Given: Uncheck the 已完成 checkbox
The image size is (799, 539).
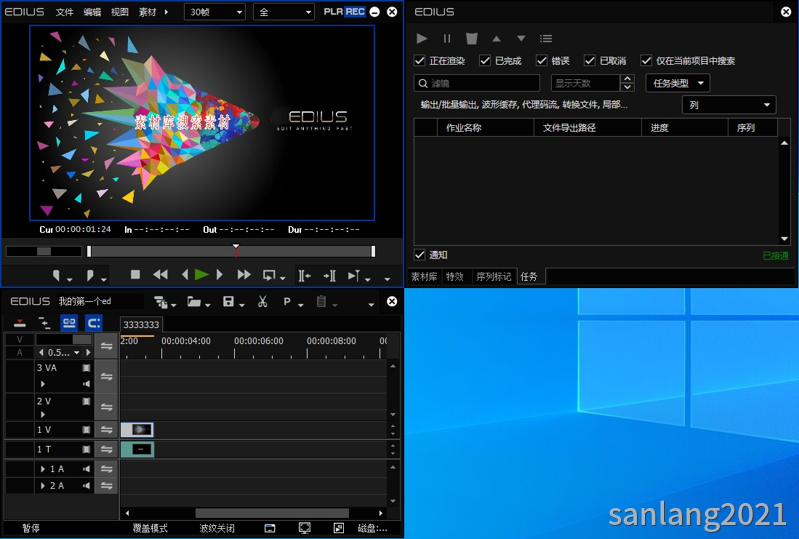Looking at the screenshot, I should (485, 61).
